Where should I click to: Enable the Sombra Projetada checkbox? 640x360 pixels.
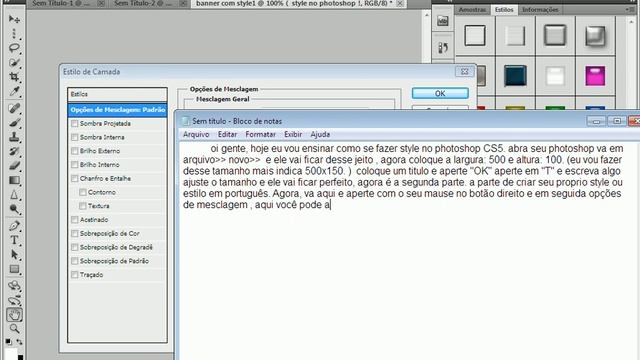click(75, 123)
